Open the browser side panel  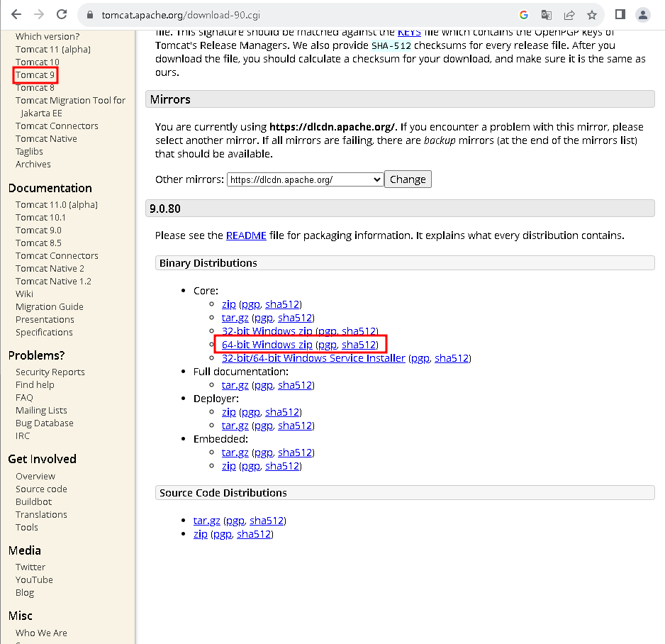pyautogui.click(x=620, y=15)
